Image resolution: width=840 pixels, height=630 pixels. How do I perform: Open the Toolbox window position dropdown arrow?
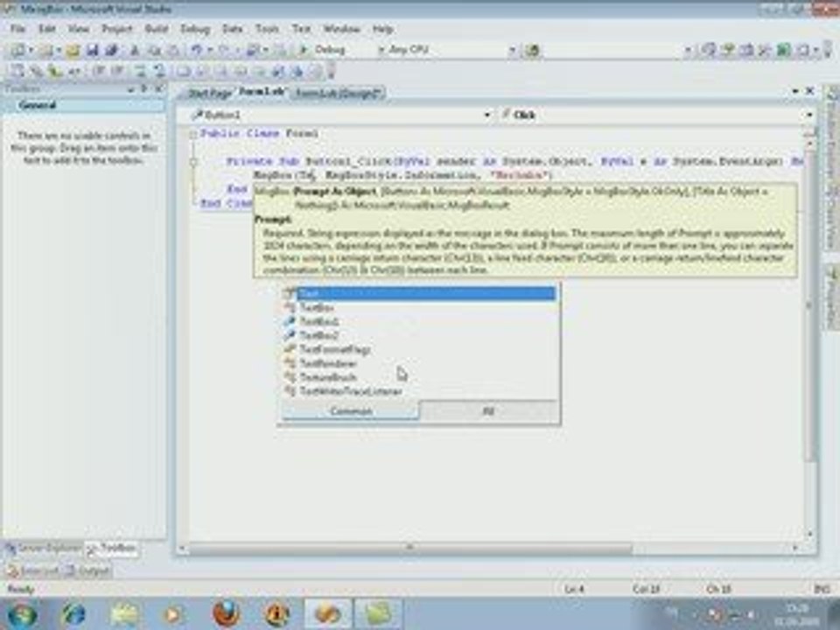click(x=132, y=89)
